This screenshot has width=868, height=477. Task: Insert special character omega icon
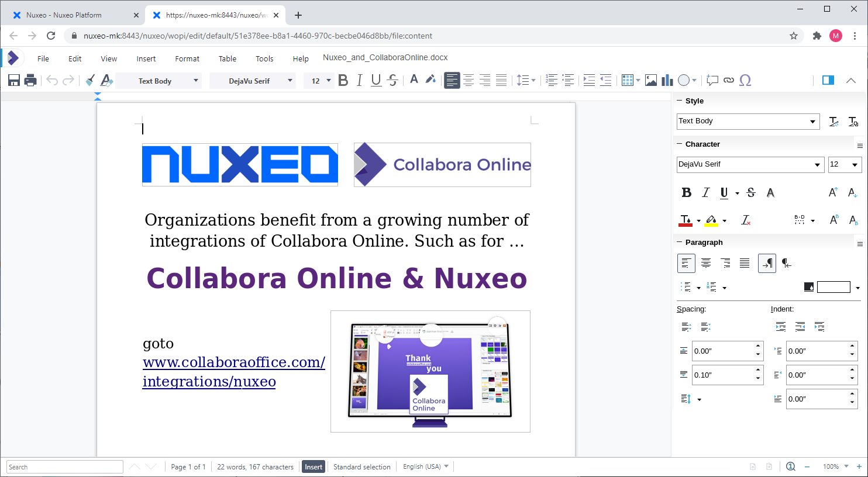click(x=745, y=81)
